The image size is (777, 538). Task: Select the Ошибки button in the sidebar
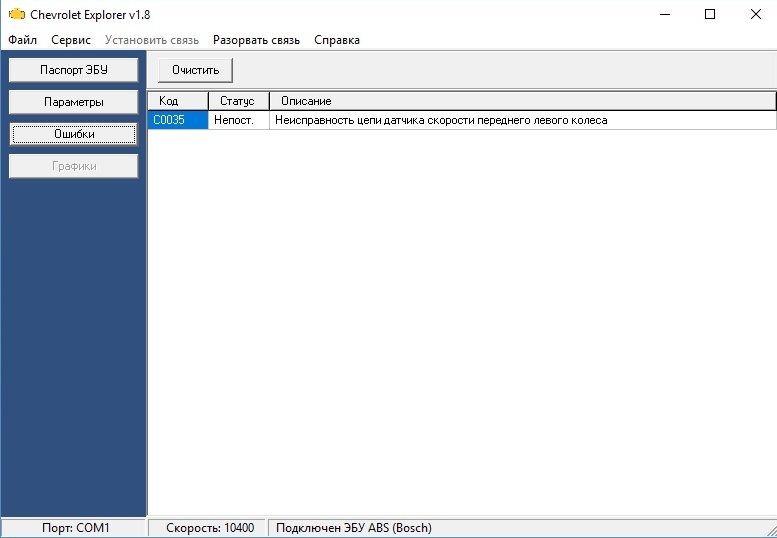pos(73,134)
